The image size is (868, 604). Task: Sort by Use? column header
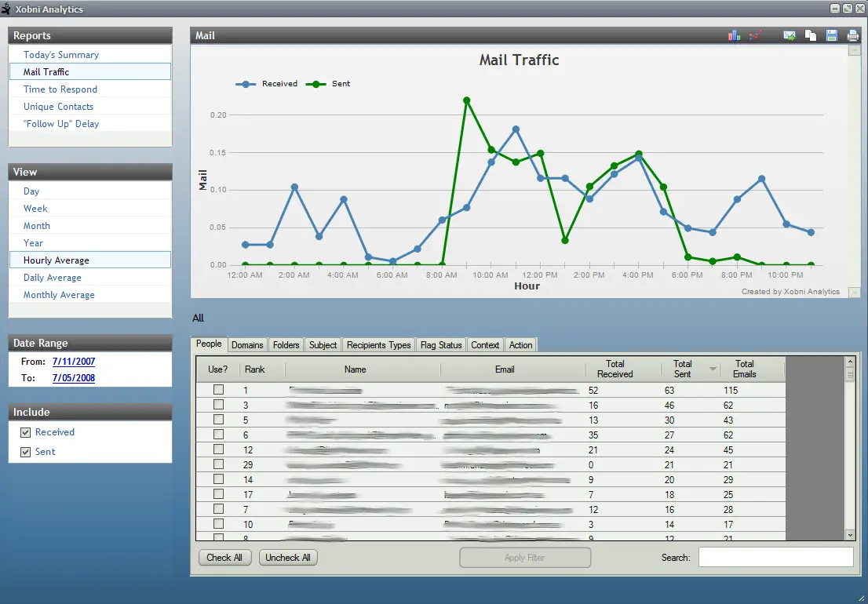coord(218,369)
